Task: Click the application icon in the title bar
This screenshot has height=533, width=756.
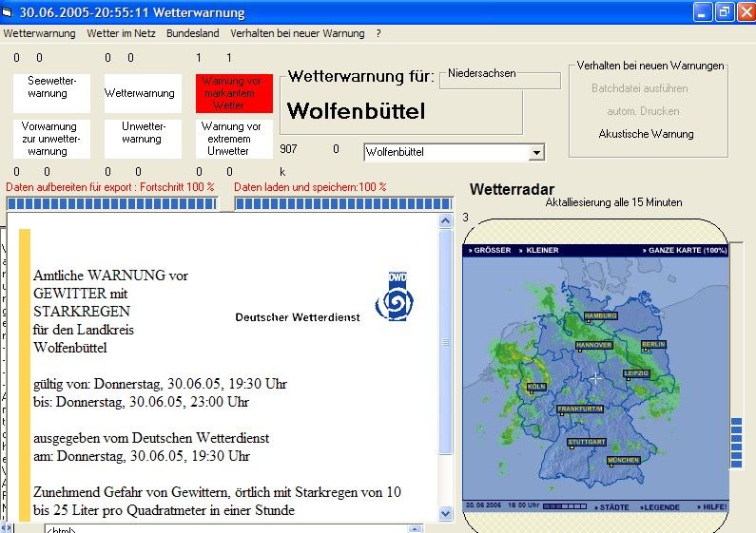Action: [10, 12]
